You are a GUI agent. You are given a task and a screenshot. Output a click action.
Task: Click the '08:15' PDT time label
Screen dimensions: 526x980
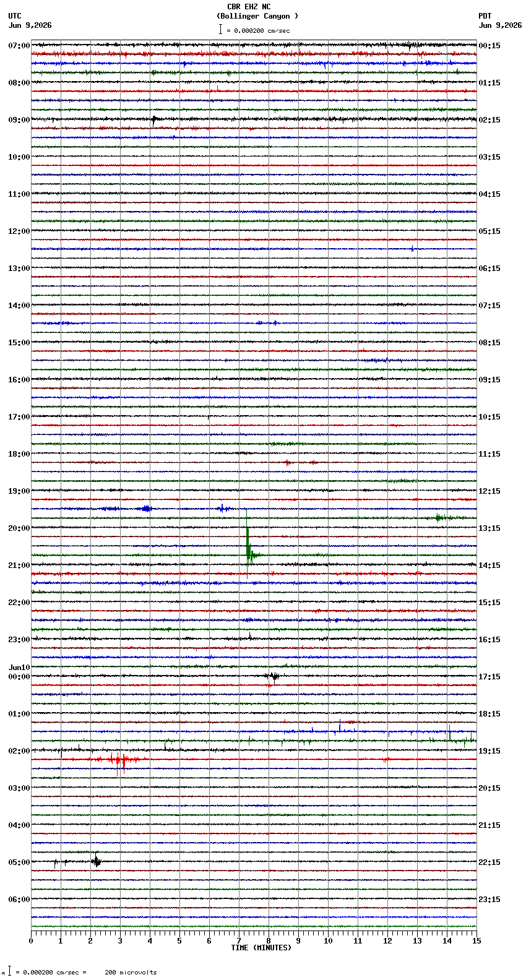click(x=489, y=343)
